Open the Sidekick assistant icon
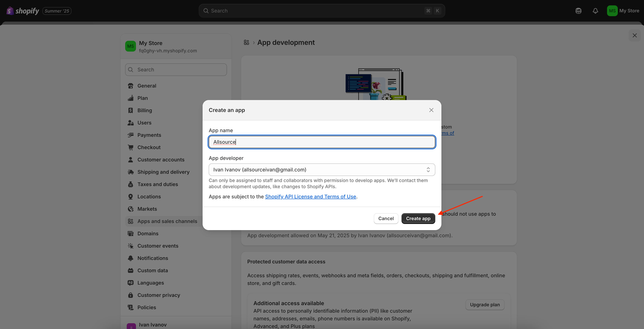The width and height of the screenshot is (644, 329). pos(578,11)
